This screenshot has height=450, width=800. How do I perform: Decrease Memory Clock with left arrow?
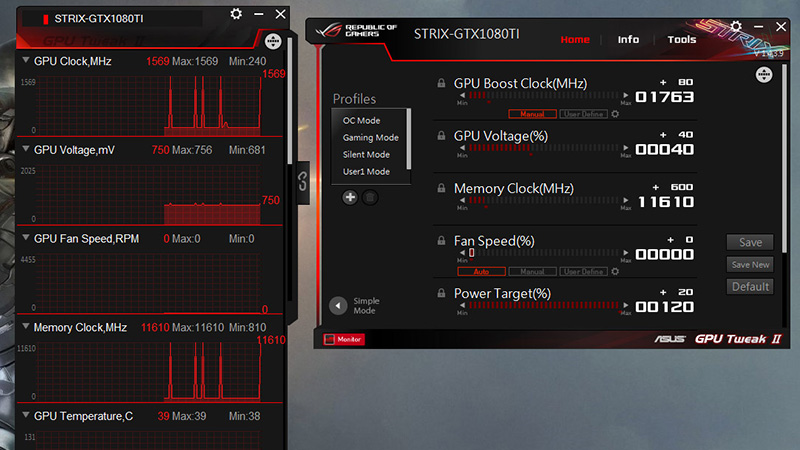(x=462, y=201)
